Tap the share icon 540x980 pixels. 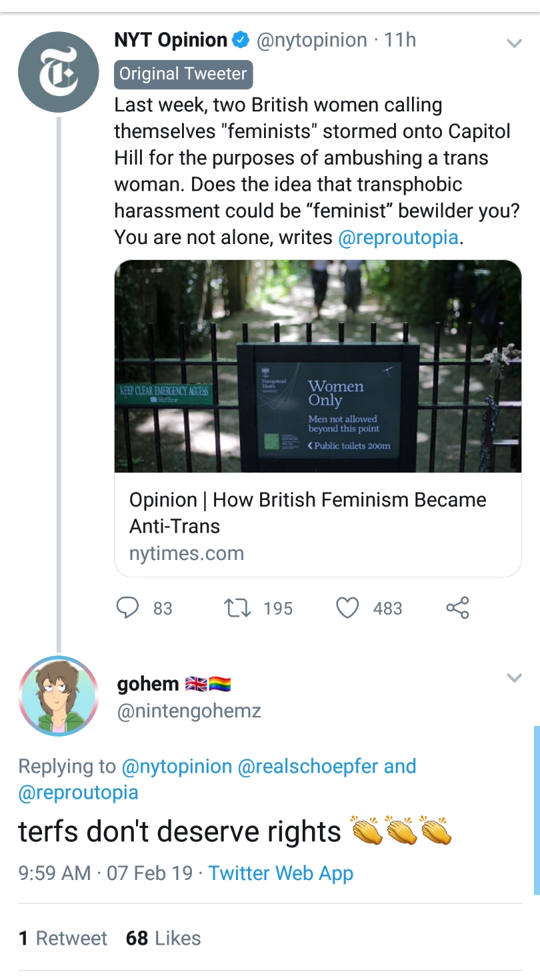pyautogui.click(x=457, y=607)
